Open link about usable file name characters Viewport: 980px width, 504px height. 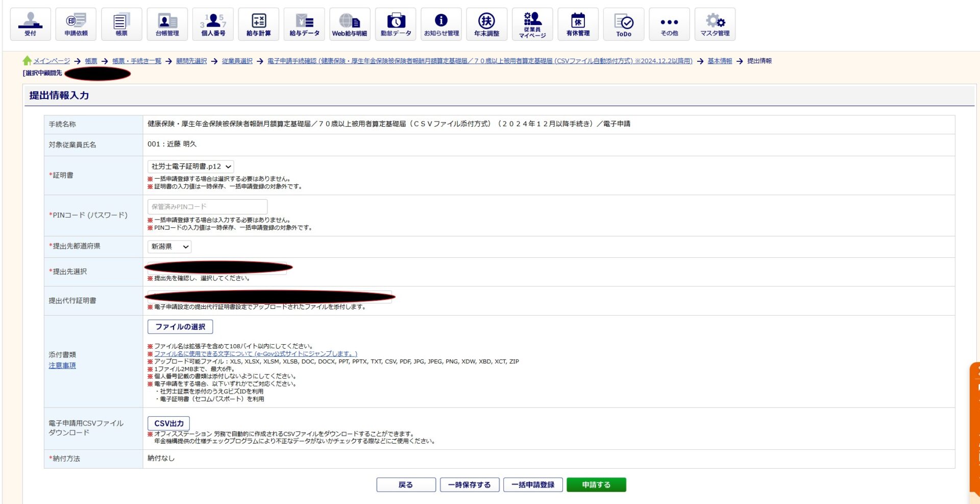256,354
